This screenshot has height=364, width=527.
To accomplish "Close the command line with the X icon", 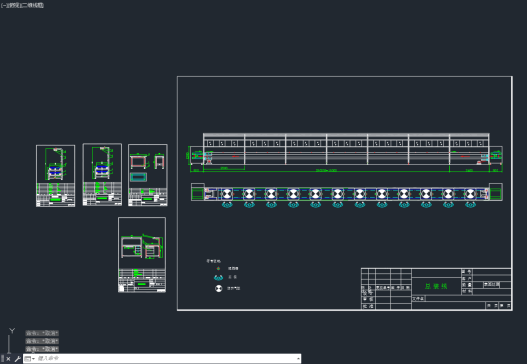I will (8, 359).
